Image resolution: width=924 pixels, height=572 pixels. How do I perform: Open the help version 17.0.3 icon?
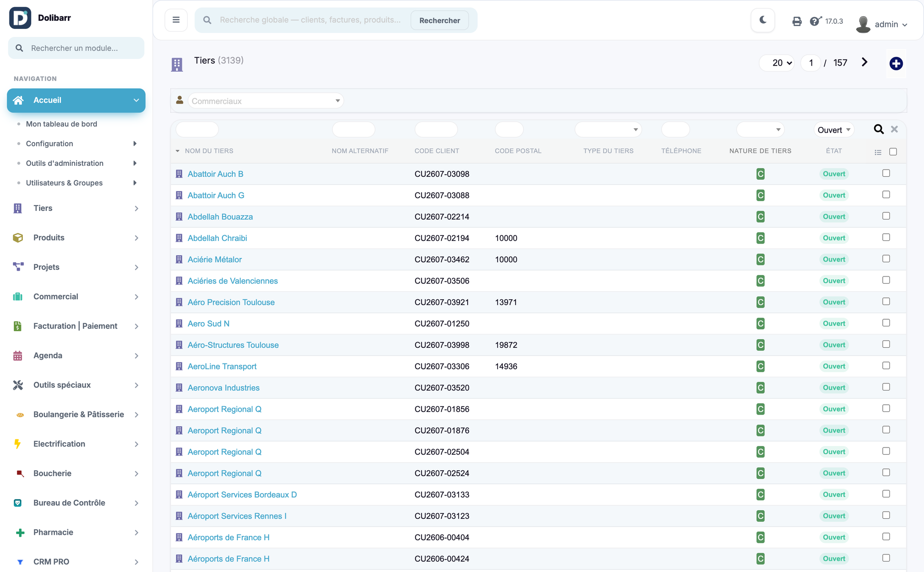pos(815,21)
